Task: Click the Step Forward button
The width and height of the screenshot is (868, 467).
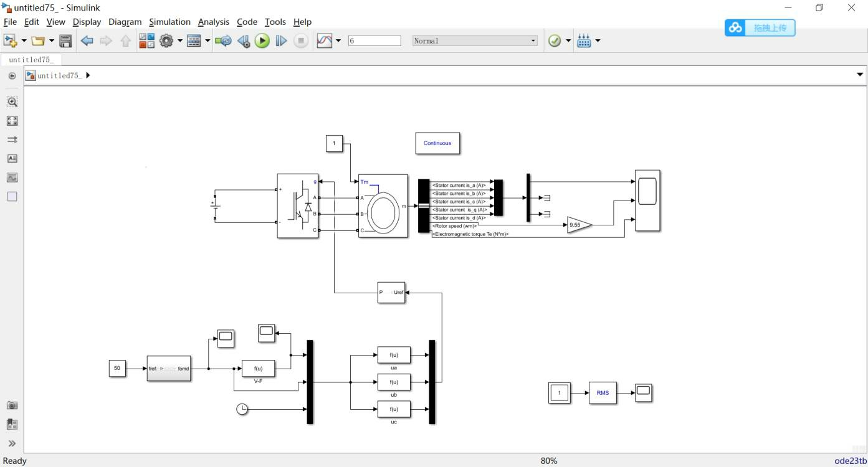Action: coord(281,41)
